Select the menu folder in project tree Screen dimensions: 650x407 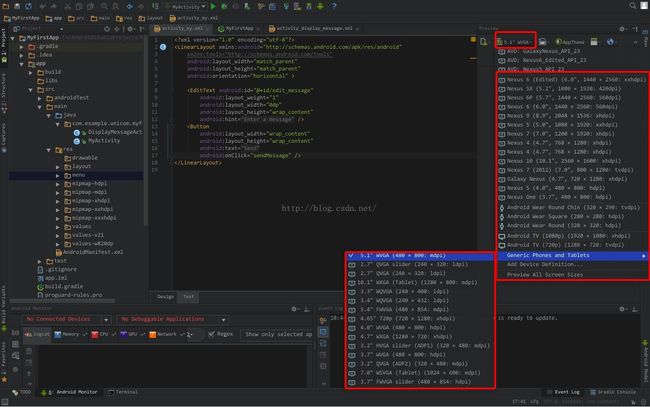[76, 175]
